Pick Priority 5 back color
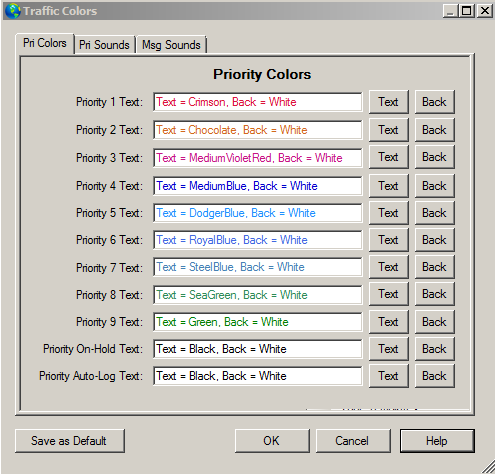The height and width of the screenshot is (474, 495). point(434,213)
